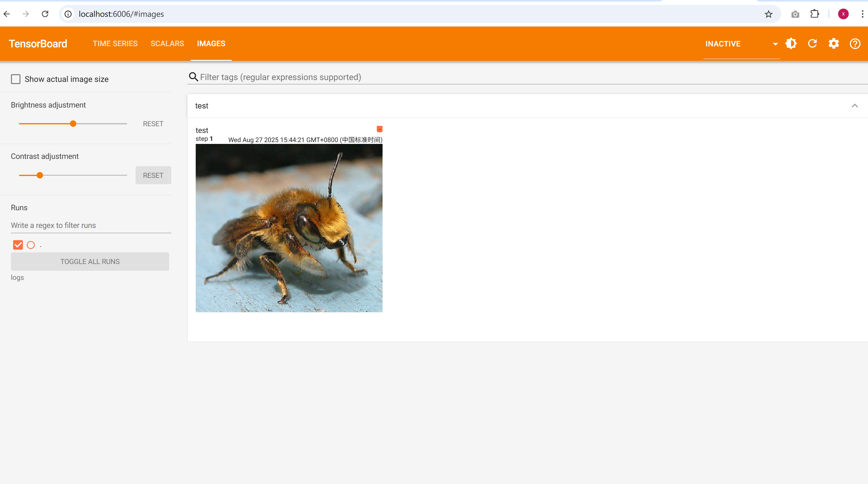
Task: Toggle the dark mode theme icon
Action: point(791,43)
